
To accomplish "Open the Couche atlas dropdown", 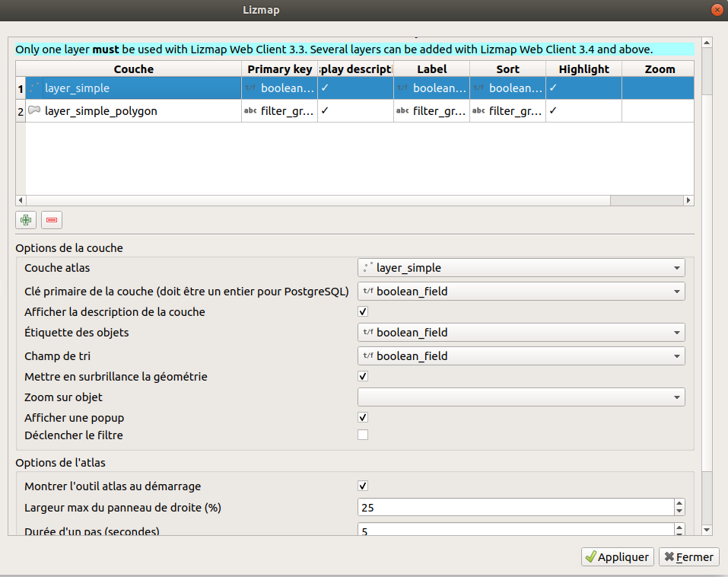I will (676, 267).
